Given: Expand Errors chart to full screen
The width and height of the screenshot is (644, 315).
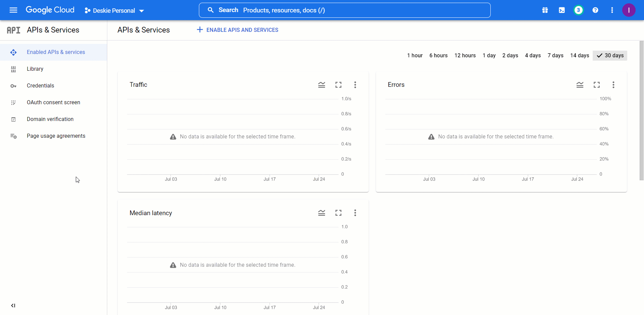Looking at the screenshot, I should 597,85.
